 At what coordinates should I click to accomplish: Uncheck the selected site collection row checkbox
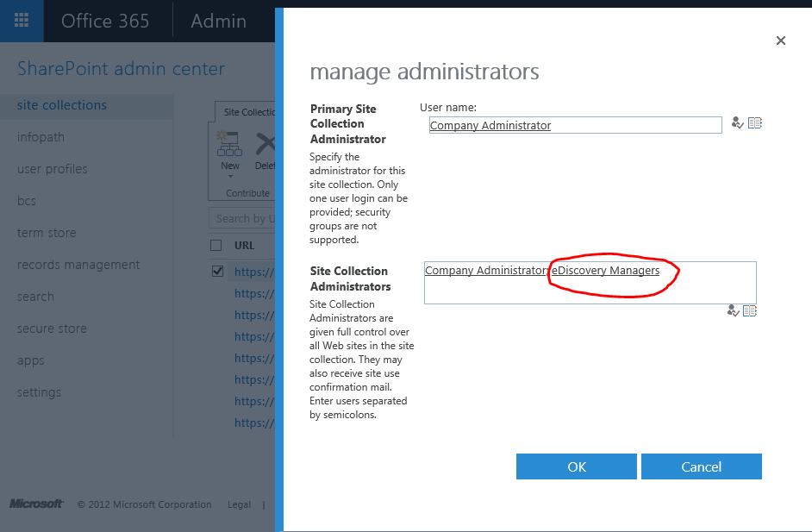[217, 271]
